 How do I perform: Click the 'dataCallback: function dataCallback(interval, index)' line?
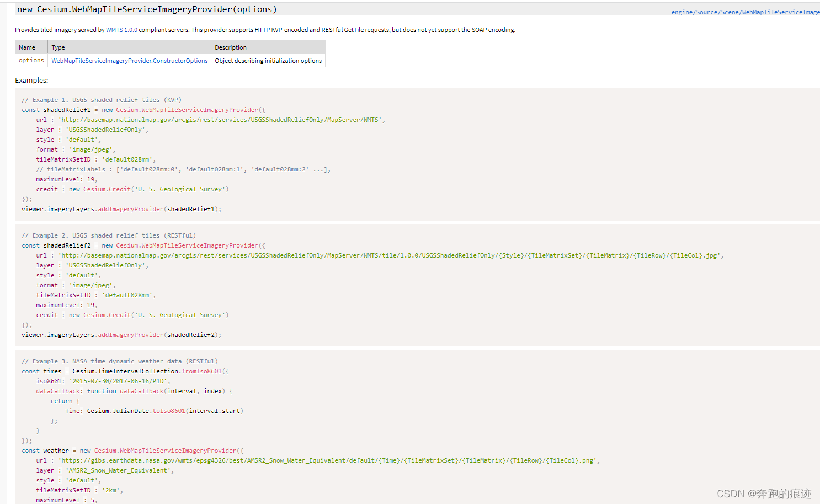click(x=134, y=391)
